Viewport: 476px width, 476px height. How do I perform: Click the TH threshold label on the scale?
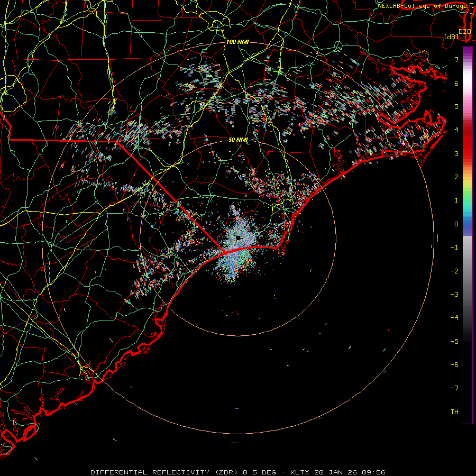pos(454,411)
